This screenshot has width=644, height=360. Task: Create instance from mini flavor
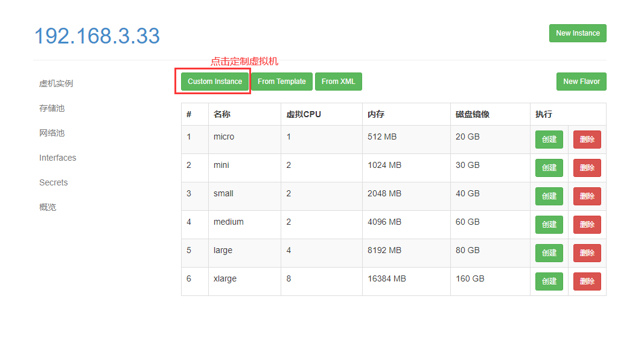tap(549, 168)
